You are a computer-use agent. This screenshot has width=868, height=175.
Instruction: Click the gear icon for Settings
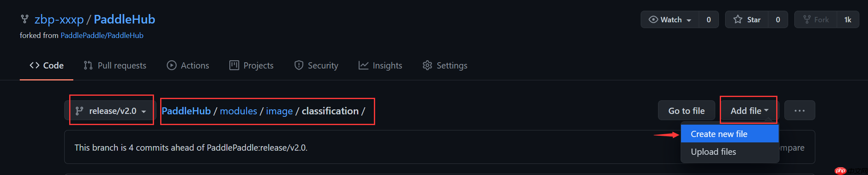click(427, 65)
